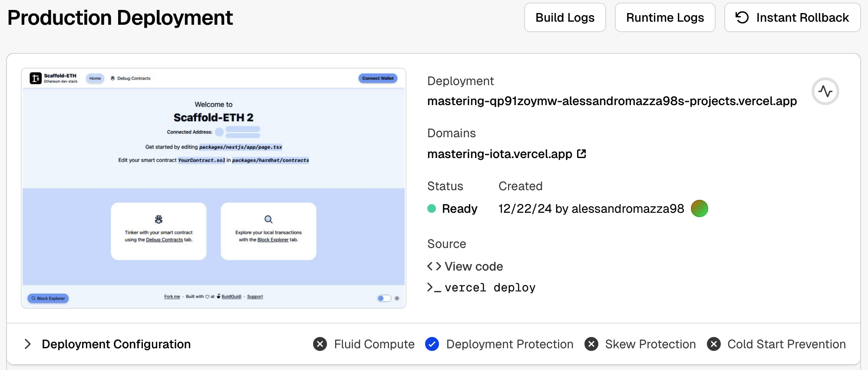The width and height of the screenshot is (868, 370).
Task: Click the Deployment Protection blue checkmark icon
Action: (x=432, y=344)
